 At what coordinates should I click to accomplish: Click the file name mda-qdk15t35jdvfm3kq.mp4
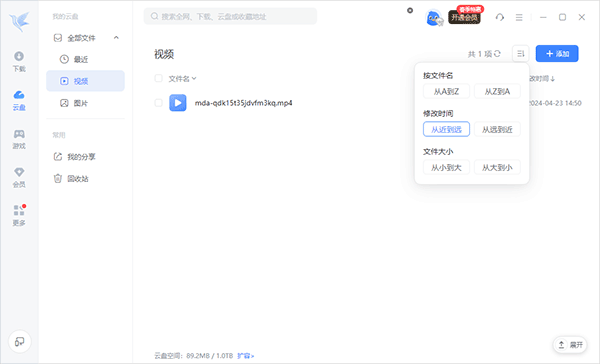pos(243,103)
